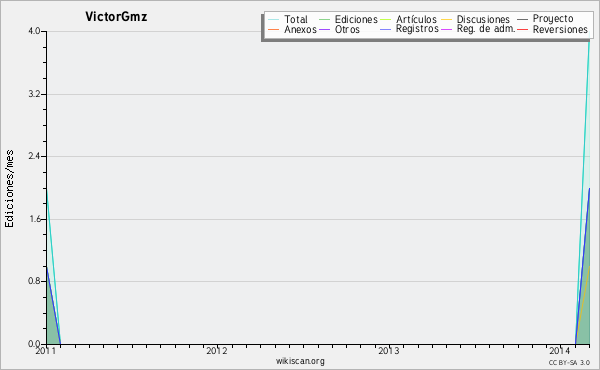This screenshot has width=600, height=370.
Task: Click the 1.6 y-axis value
Action: [34, 219]
